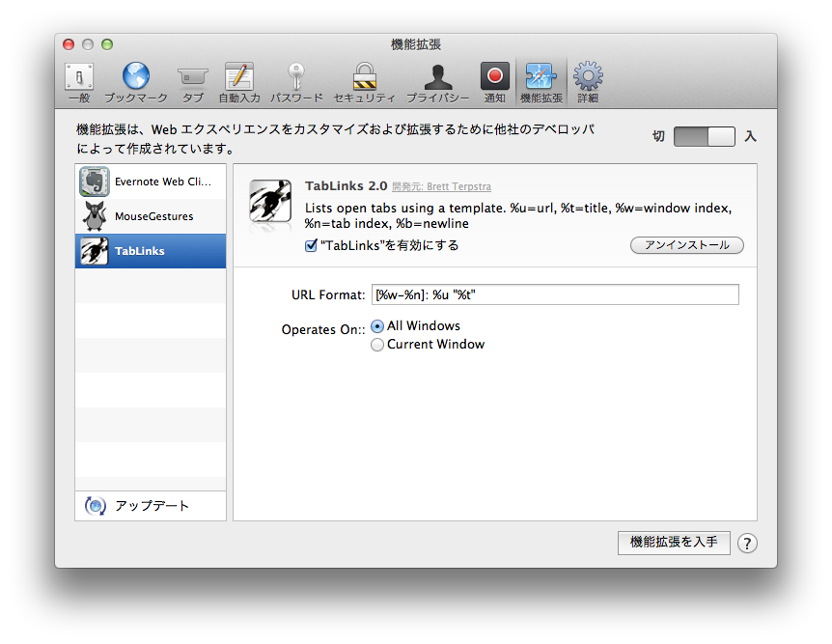
Task: Select the 機能拡張 (Extensions) toolbar icon
Action: click(x=541, y=82)
